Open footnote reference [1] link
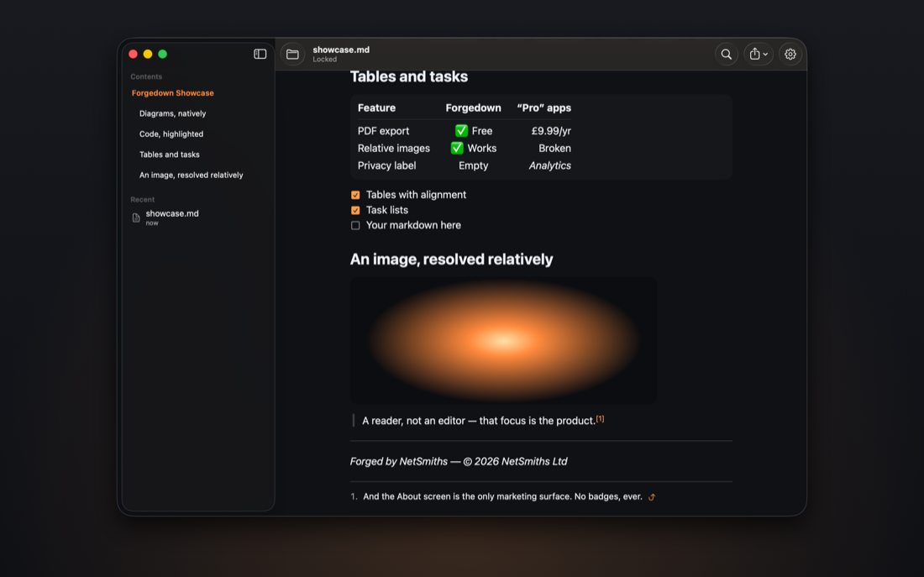This screenshot has height=577, width=924. (600, 418)
